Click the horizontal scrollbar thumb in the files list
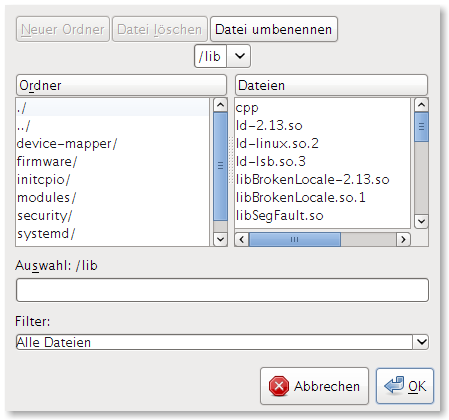The height and width of the screenshot is (420, 449). 295,239
